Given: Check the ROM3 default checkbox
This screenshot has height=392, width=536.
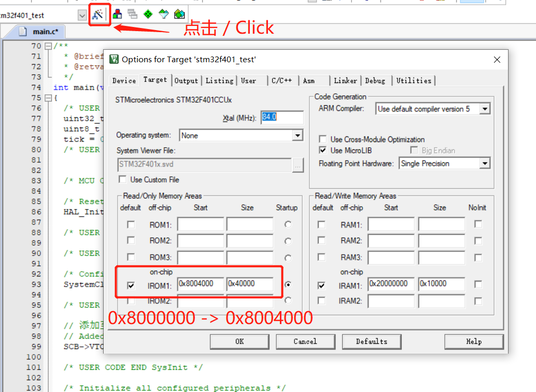Looking at the screenshot, I should click(x=131, y=257).
